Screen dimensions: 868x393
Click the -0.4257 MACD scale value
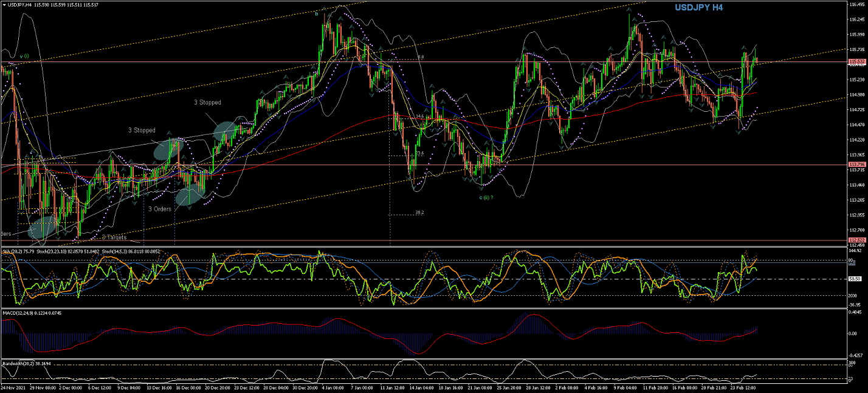coord(857,355)
